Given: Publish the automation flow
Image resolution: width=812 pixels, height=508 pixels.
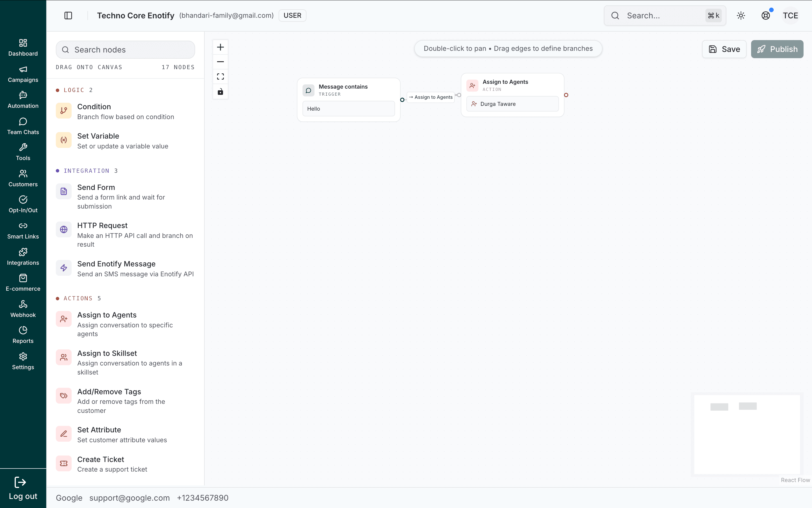Looking at the screenshot, I should 777,49.
